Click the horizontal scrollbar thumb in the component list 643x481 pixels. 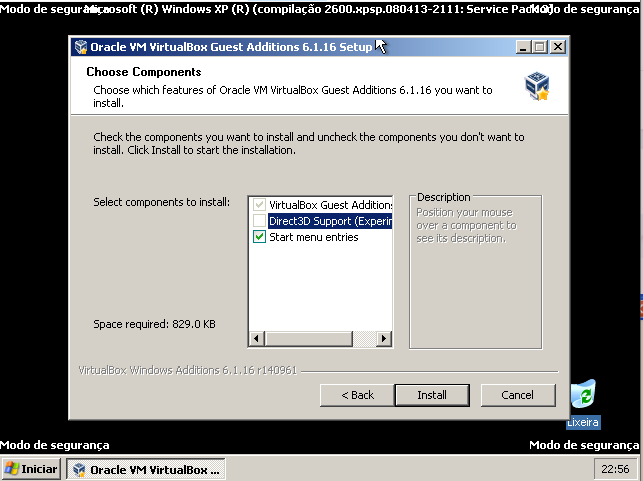click(x=308, y=339)
